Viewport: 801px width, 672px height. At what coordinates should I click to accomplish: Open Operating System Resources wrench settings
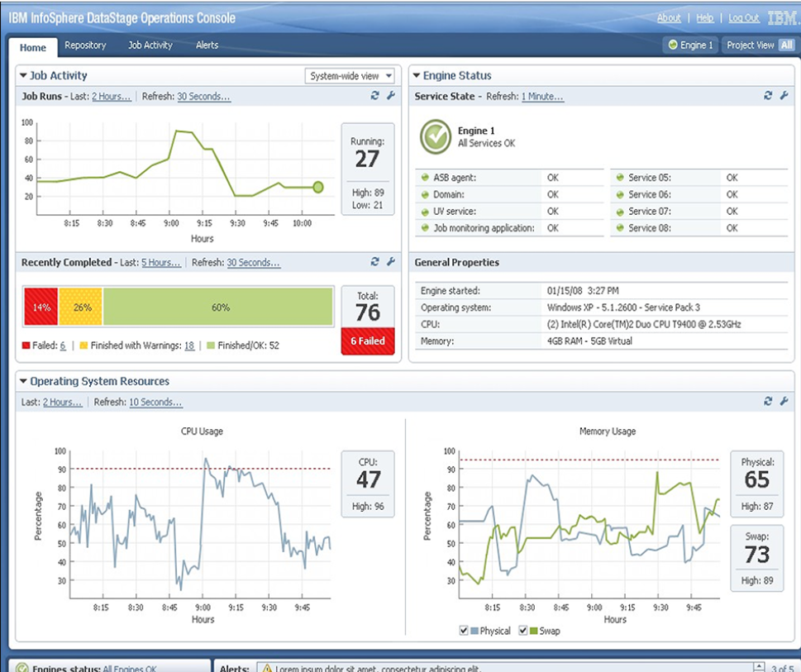click(784, 402)
